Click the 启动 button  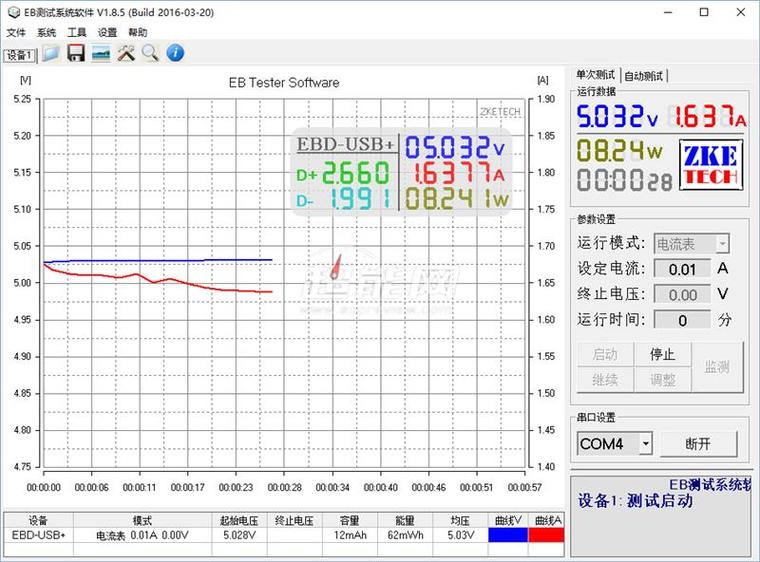pos(605,354)
